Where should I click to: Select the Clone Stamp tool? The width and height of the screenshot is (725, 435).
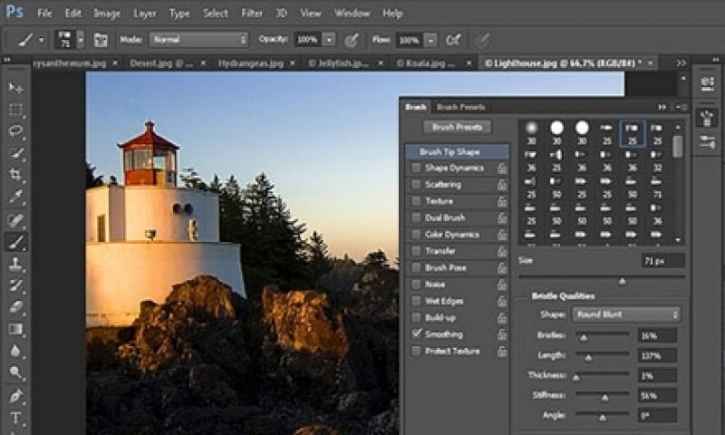click(x=15, y=264)
